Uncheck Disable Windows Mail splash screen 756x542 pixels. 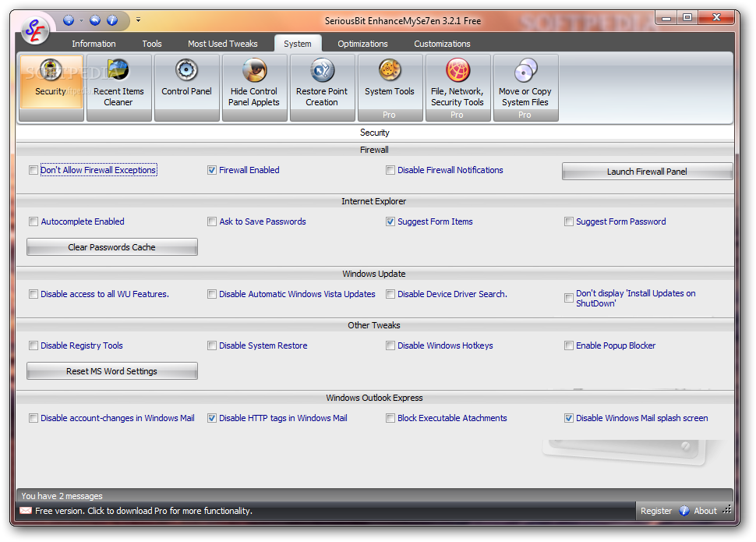[569, 418]
